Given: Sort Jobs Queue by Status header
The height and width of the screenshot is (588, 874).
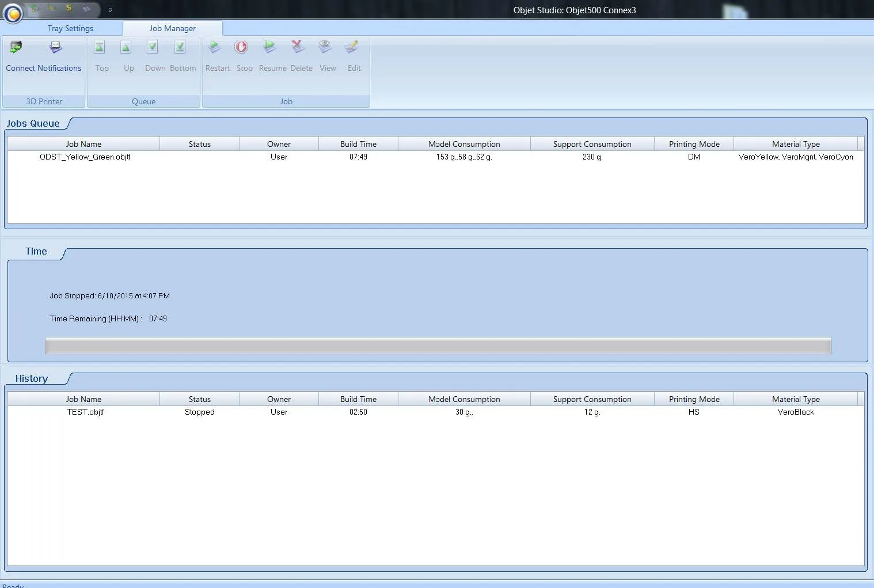Looking at the screenshot, I should coord(199,144).
